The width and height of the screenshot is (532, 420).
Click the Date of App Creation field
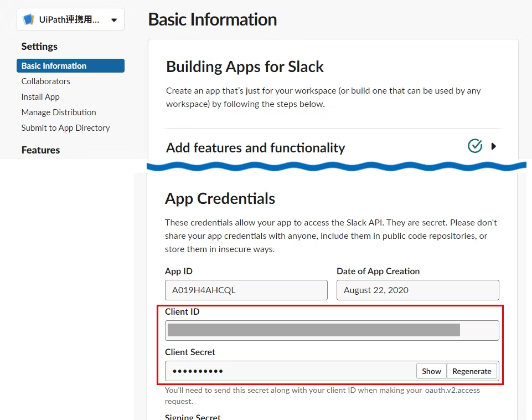coord(417,290)
